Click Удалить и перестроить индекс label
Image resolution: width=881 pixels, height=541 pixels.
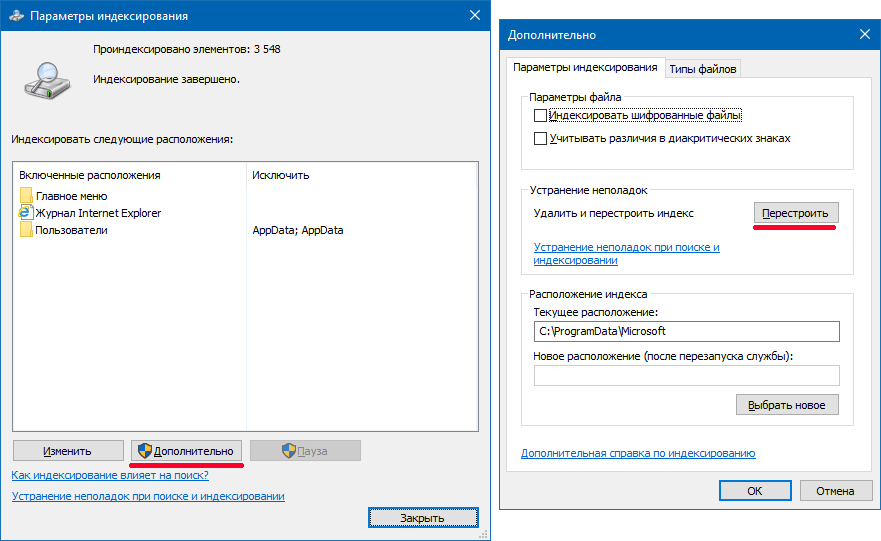[x=614, y=213]
